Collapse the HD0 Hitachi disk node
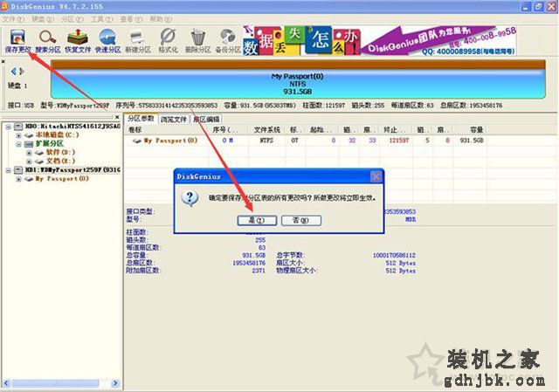The width and height of the screenshot is (559, 392). coord(8,127)
